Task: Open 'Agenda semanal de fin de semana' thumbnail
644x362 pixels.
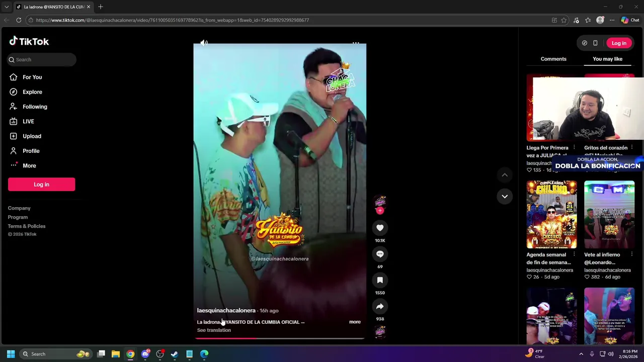Action: coord(551,215)
